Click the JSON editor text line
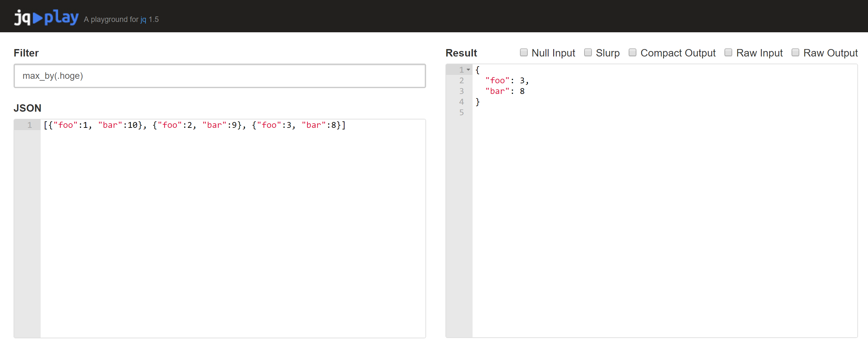Screen dimensions: 868x358 pyautogui.click(x=194, y=125)
